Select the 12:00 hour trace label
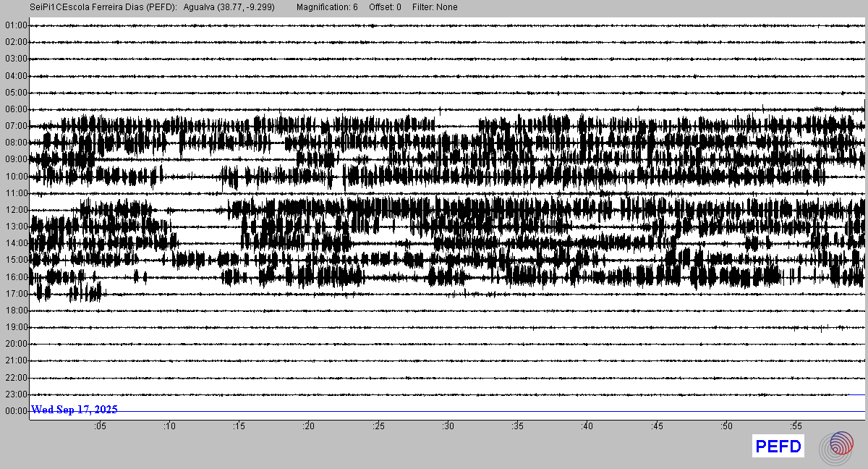The image size is (868, 469). tap(15, 210)
